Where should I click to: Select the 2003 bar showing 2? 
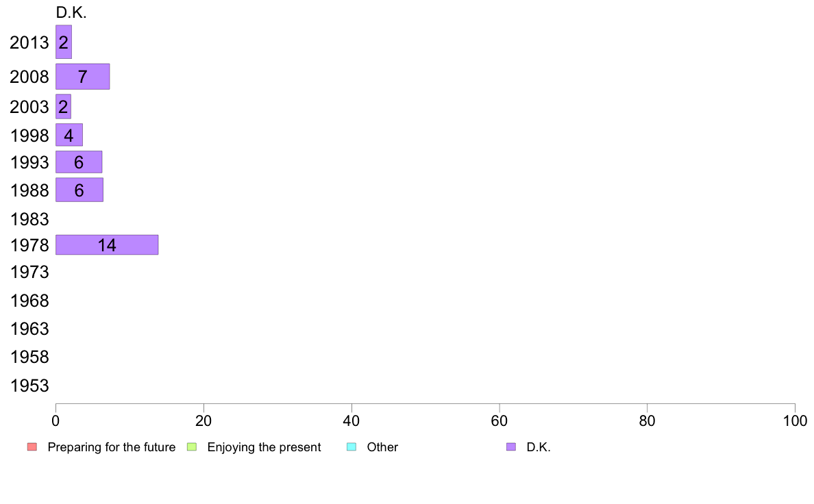(63, 106)
